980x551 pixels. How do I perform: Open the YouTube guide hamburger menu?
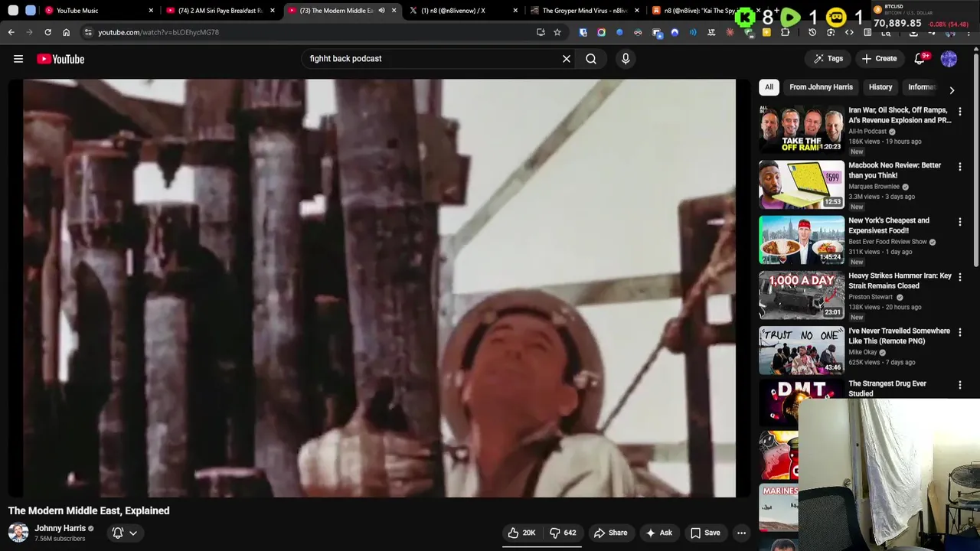tap(18, 59)
